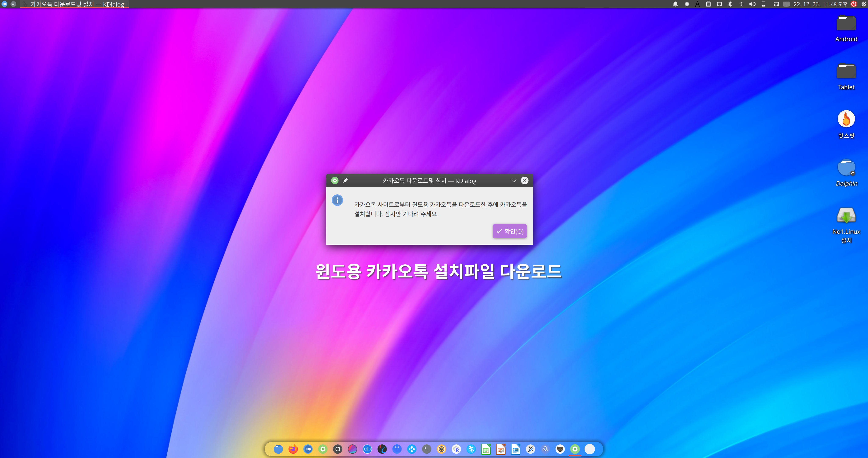This screenshot has width=868, height=458.
Task: Open the clipboard tray icon
Action: (708, 4)
